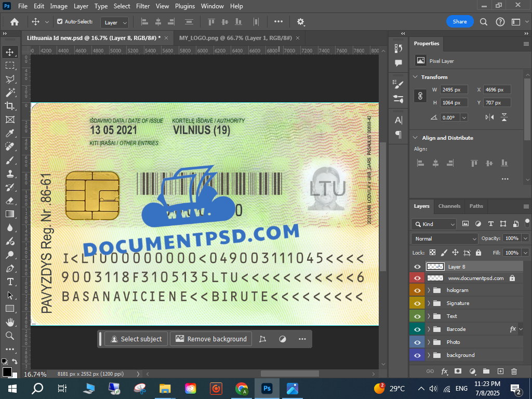The width and height of the screenshot is (532, 399).
Task: Expand the hologram group
Action: [x=429, y=290]
